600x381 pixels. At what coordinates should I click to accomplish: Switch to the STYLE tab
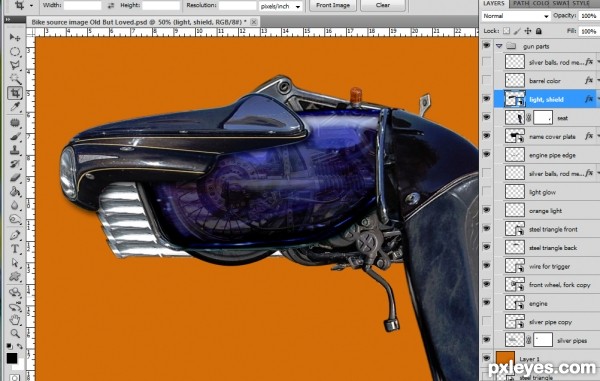pos(581,3)
